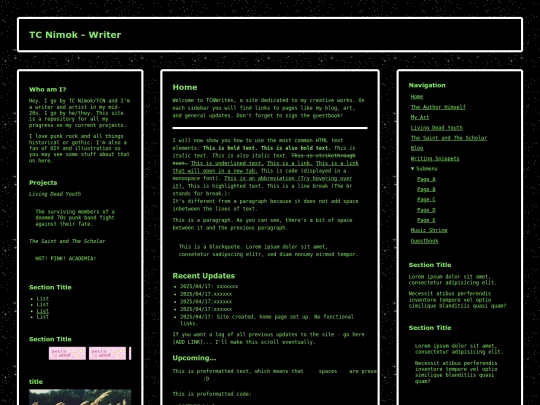
Task: Open Writing Snippets link
Action: 435,158
